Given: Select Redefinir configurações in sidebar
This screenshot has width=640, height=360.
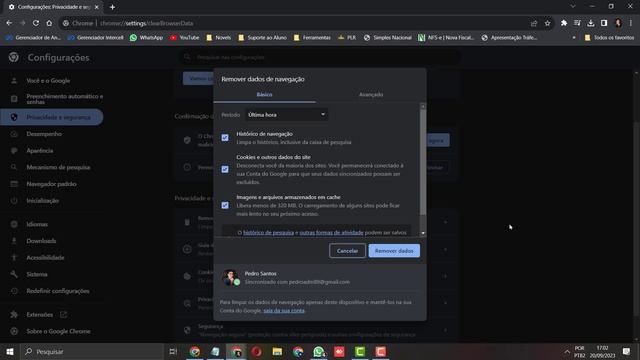Looking at the screenshot, I should pos(58,291).
